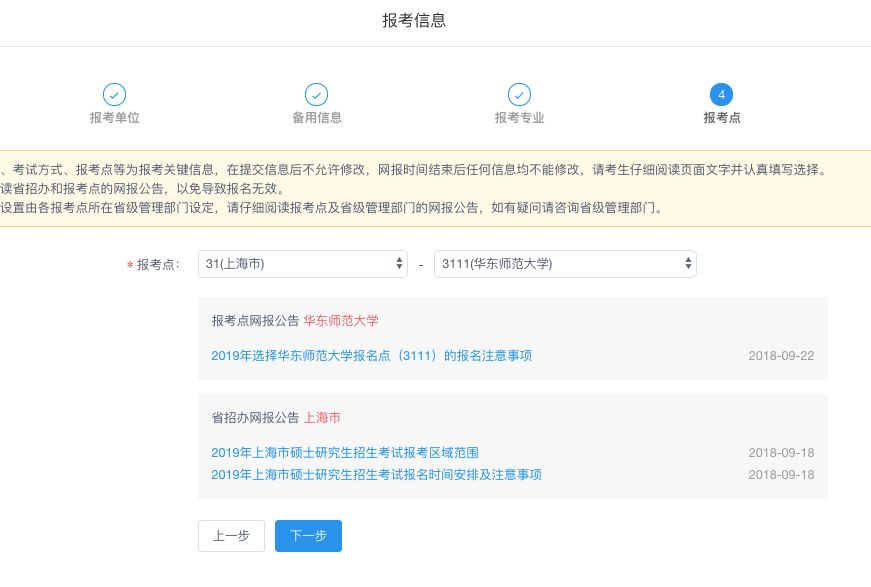This screenshot has width=871, height=587.
Task: Click the 2018-09-22 date text
Action: (x=781, y=356)
